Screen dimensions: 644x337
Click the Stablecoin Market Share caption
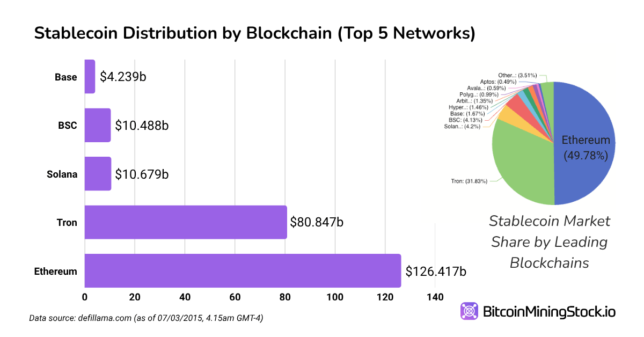coord(550,242)
